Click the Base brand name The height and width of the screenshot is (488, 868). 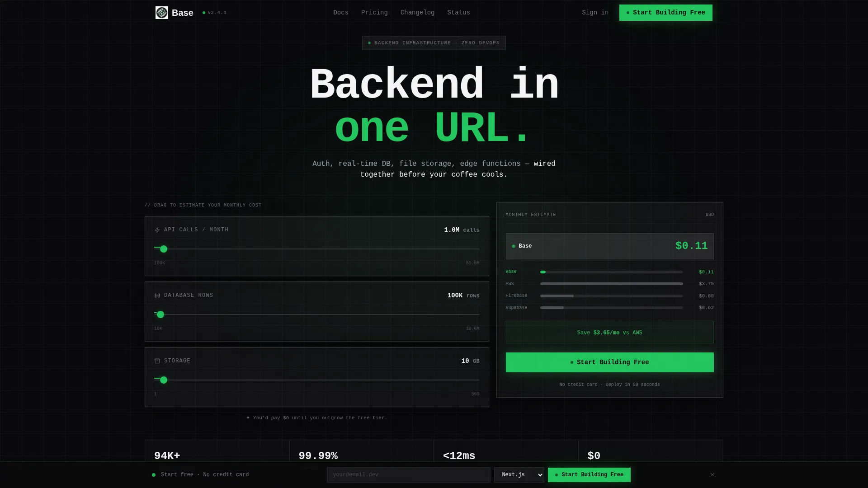pos(183,13)
